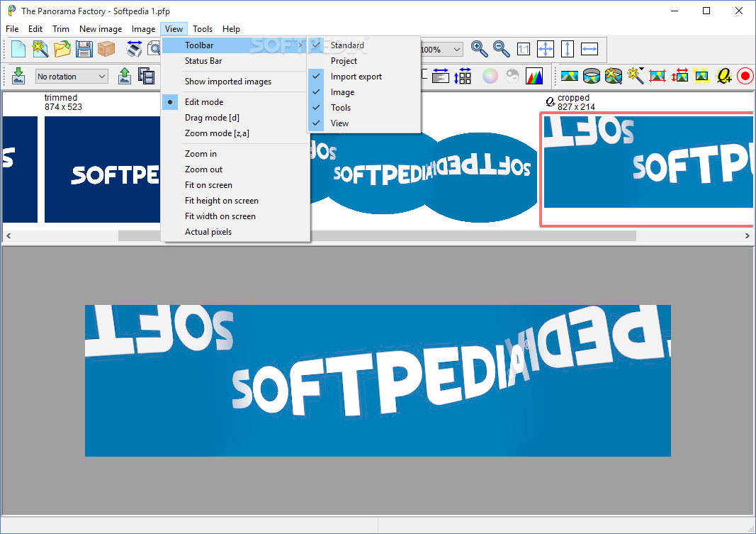The width and height of the screenshot is (756, 534).
Task: Click the Zoom in magnifier icon
Action: click(479, 49)
